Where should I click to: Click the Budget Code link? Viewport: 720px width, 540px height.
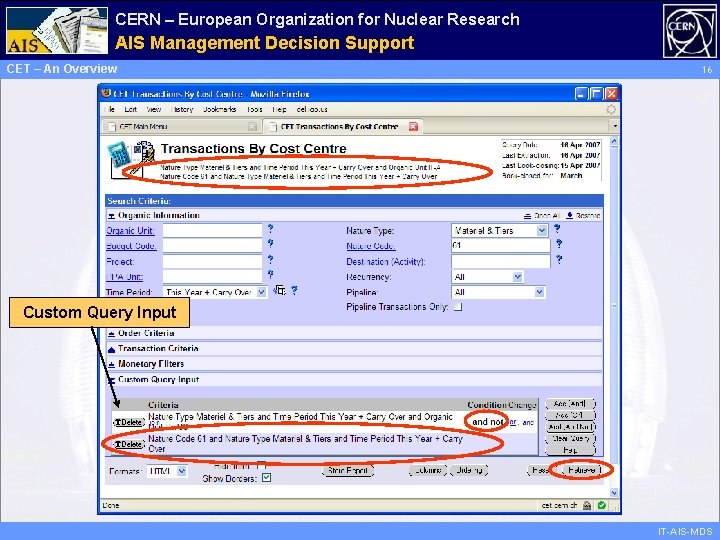[x=131, y=246]
